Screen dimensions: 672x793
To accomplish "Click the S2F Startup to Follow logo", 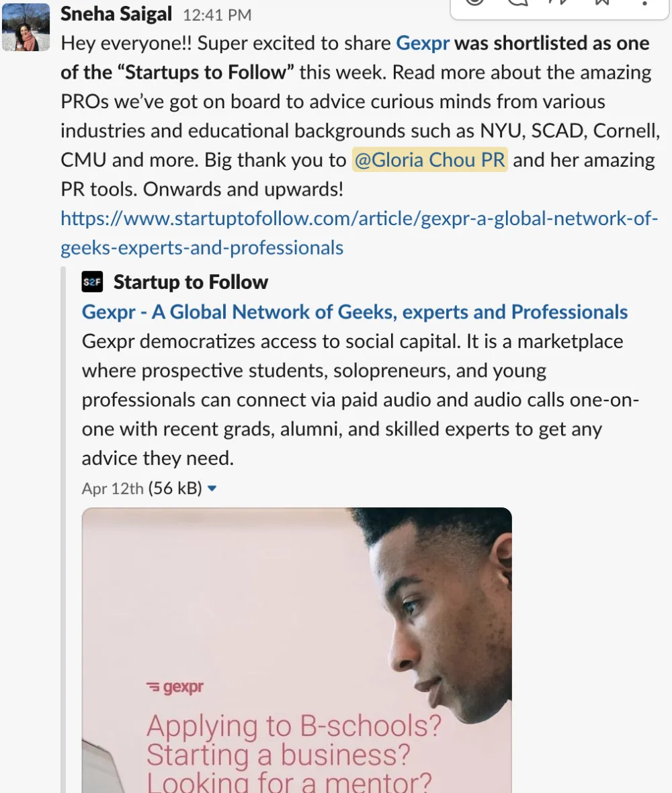I will pyautogui.click(x=92, y=282).
